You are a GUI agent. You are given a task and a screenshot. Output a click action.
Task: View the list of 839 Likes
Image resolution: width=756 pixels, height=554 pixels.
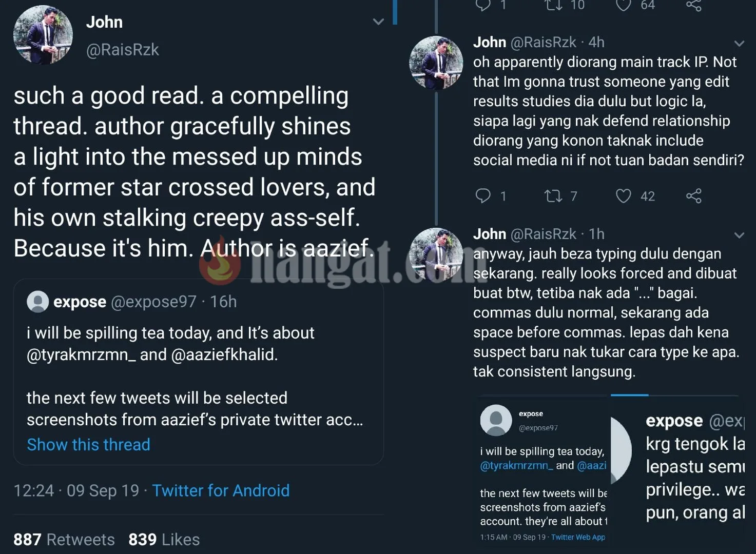(164, 539)
